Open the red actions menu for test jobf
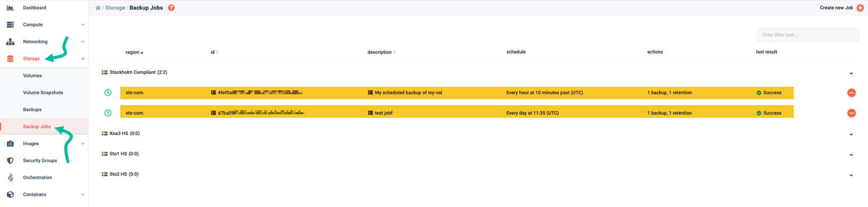This screenshot has height=207, width=868. (x=852, y=113)
